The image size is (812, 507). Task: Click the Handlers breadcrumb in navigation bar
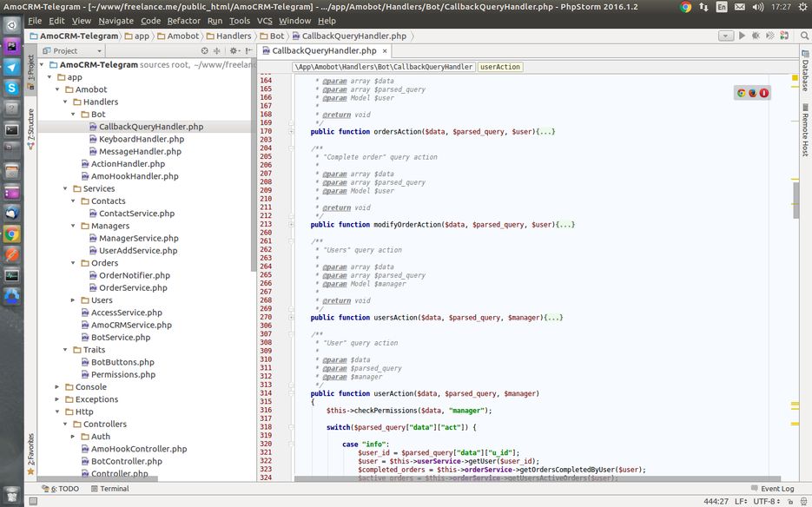(228, 36)
